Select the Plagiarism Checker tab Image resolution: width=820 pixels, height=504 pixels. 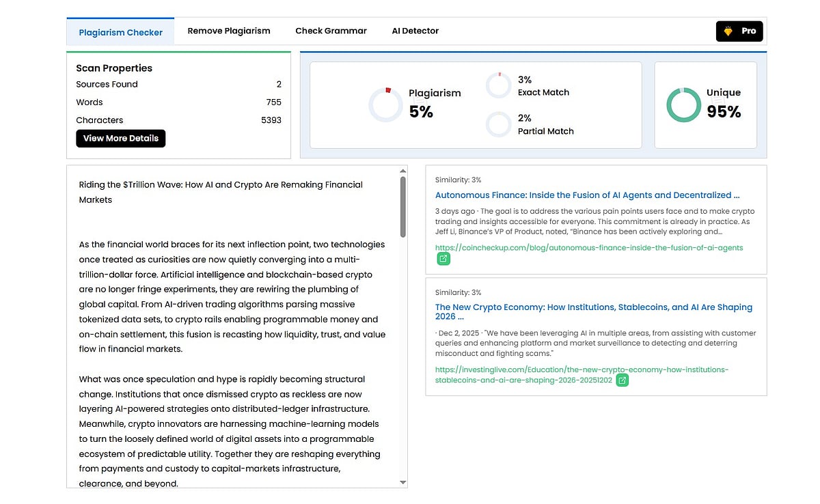pos(120,32)
